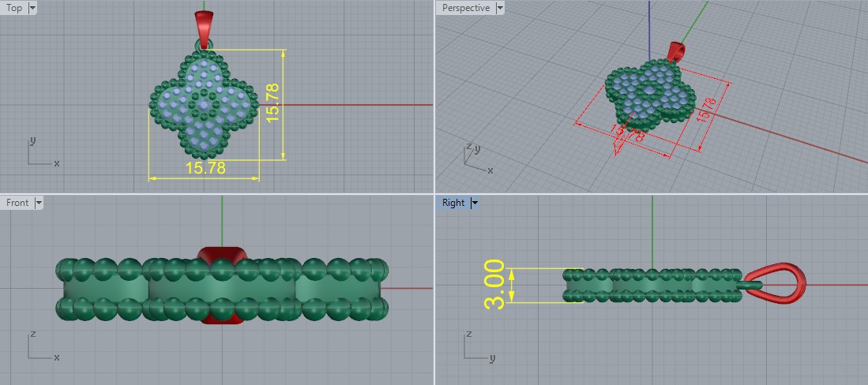868x385 pixels.
Task: Activate the Right viewport title label
Action: 453,203
